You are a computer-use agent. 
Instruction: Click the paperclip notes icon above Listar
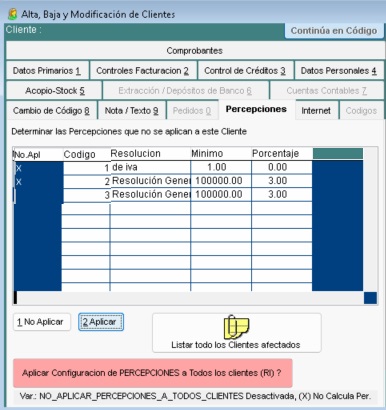[236, 327]
